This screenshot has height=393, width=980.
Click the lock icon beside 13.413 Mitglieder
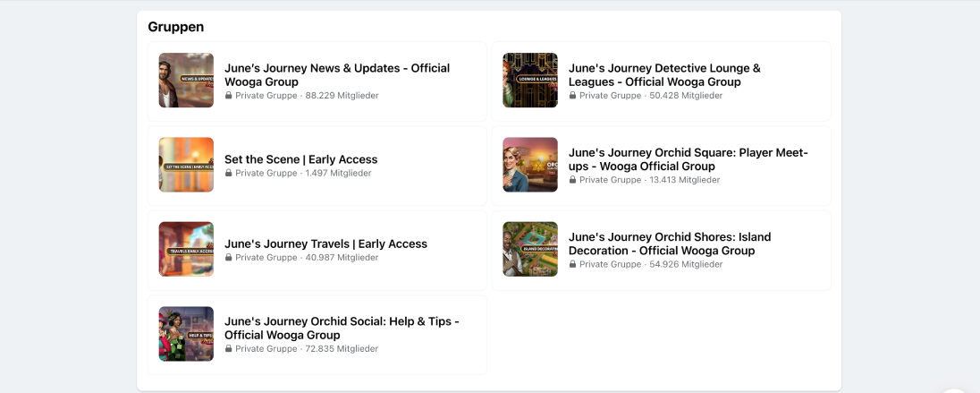(572, 180)
